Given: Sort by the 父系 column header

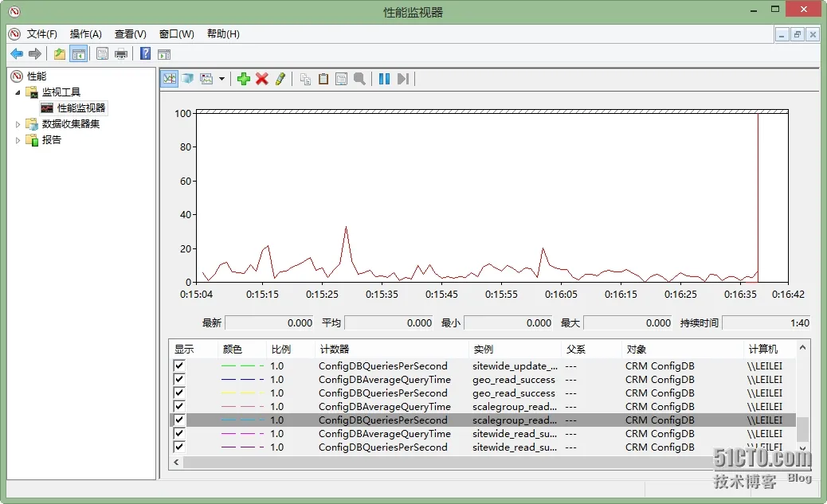Looking at the screenshot, I should click(592, 349).
